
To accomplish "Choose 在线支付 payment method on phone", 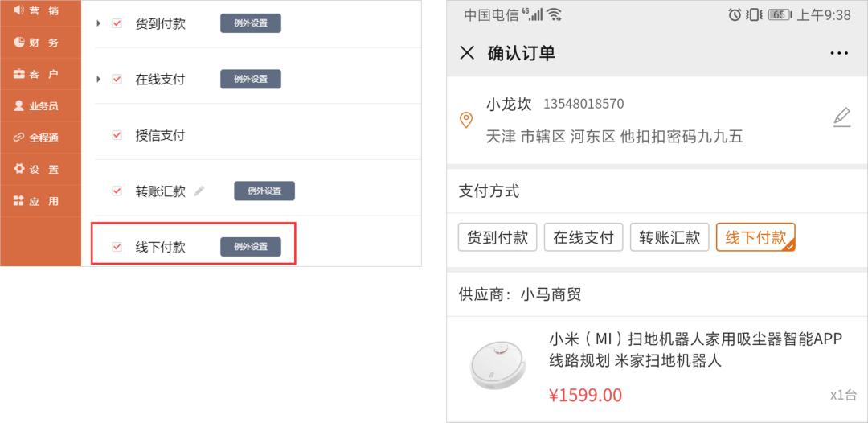I will [x=583, y=237].
